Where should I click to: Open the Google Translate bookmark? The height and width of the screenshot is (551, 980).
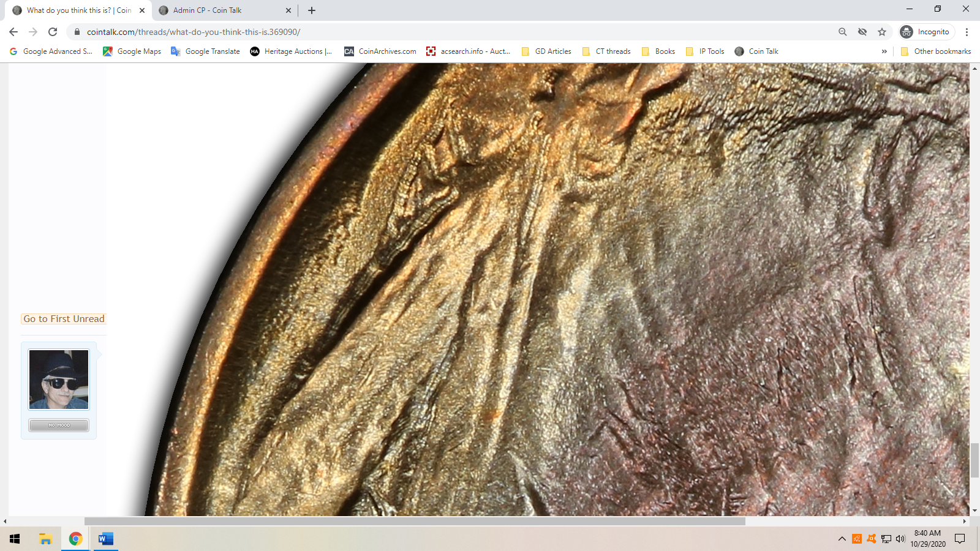point(205,51)
